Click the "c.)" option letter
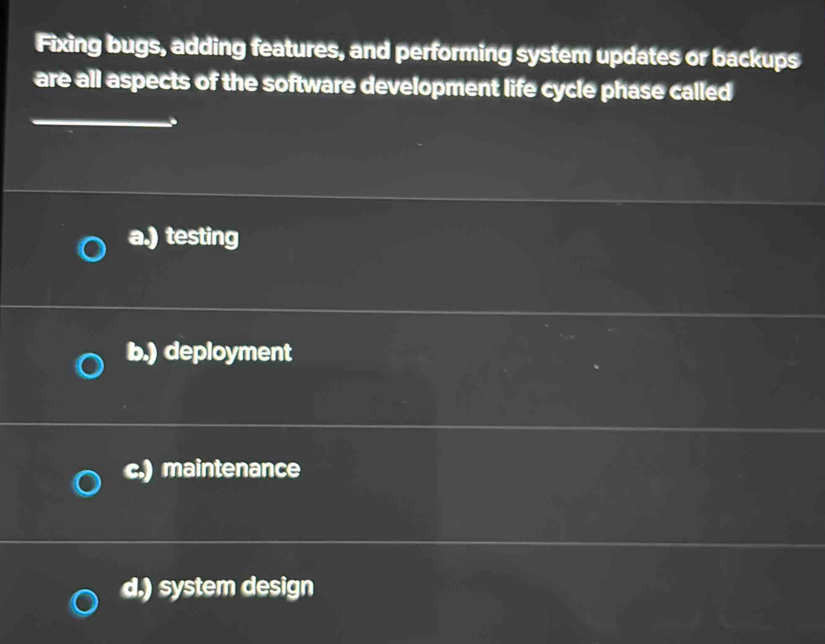 139,470
